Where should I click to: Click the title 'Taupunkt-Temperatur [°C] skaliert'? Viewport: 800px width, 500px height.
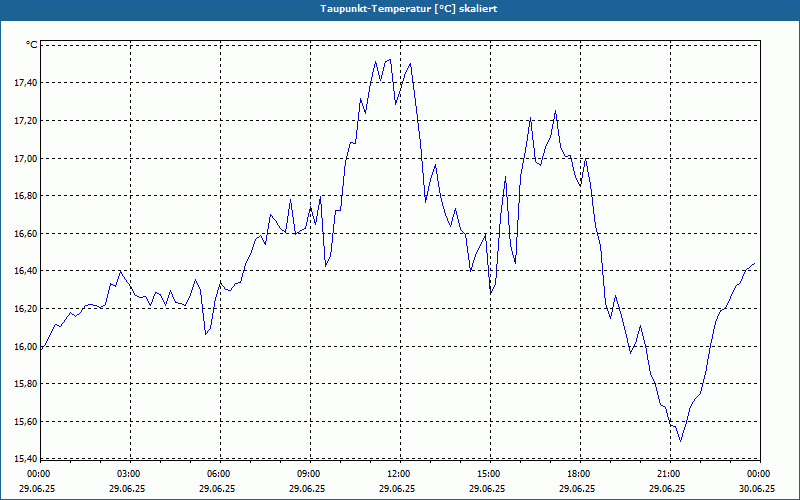coord(409,9)
